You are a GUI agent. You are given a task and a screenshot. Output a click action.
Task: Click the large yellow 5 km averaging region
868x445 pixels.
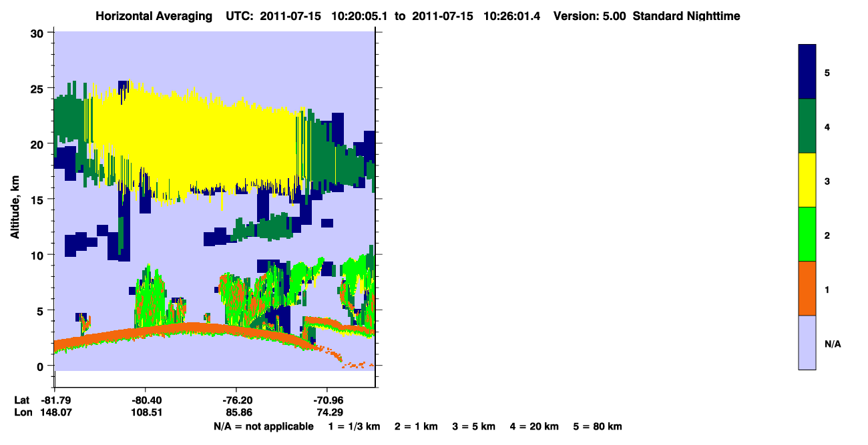click(200, 143)
